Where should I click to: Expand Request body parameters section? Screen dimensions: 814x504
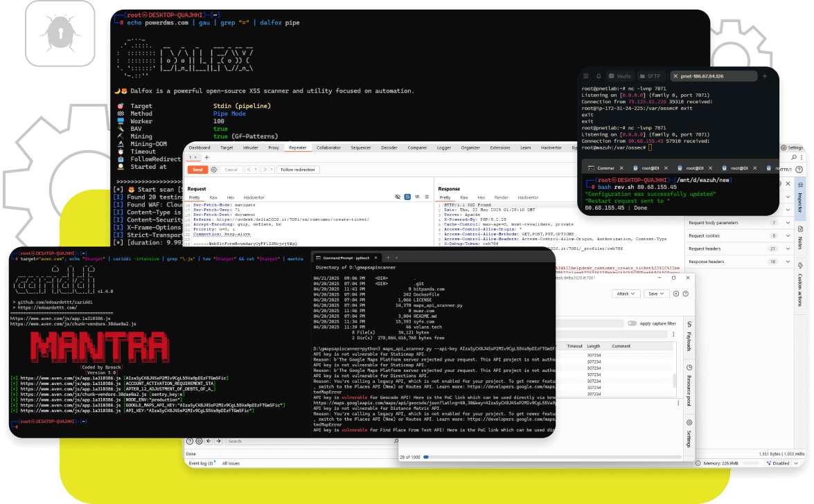(788, 223)
